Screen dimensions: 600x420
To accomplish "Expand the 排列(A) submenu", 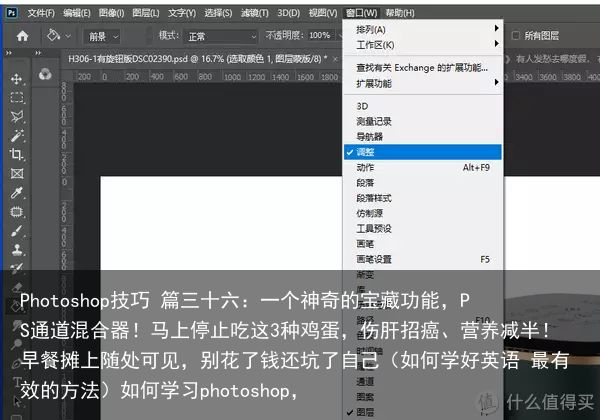I will tap(422, 29).
